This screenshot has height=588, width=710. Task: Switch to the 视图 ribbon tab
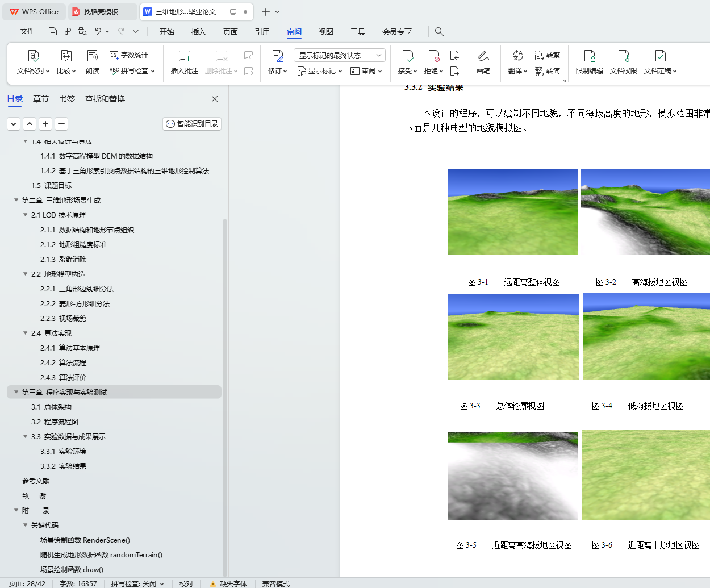[x=326, y=32]
